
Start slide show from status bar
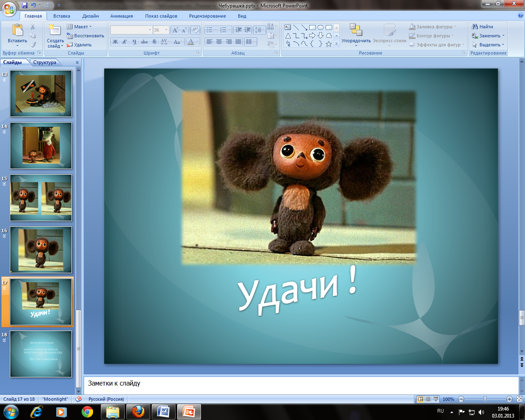pyautogui.click(x=436, y=399)
